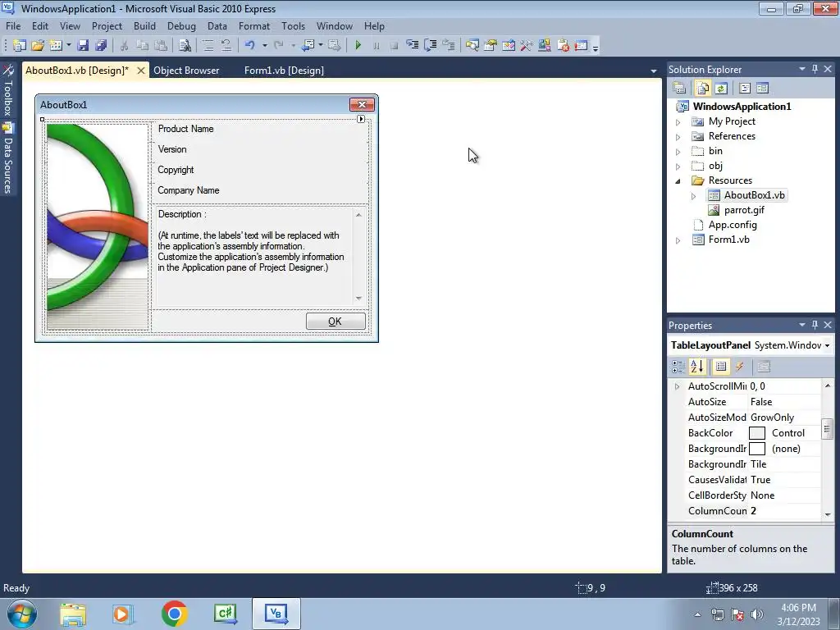Screen dimensions: 840x630
Task: Select parrot.gif in Solution Explorer
Action: (744, 210)
